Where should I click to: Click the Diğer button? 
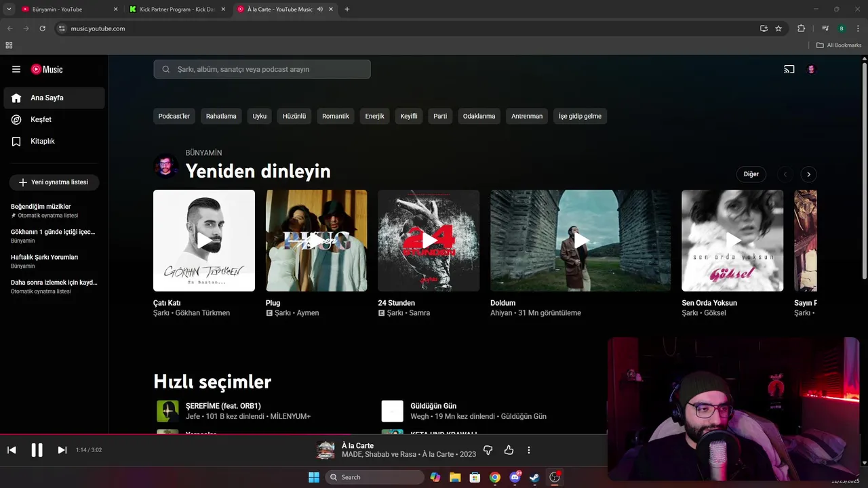pos(751,174)
